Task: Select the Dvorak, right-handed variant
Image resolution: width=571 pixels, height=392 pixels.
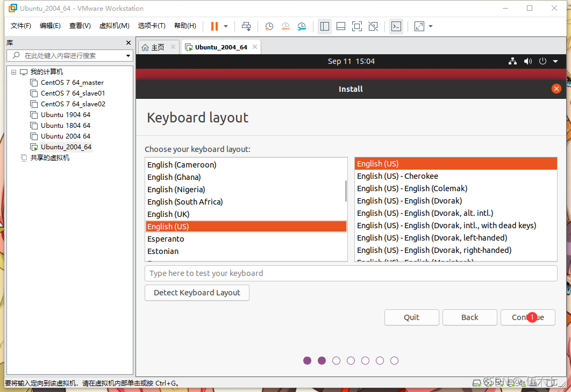Action: [455, 250]
